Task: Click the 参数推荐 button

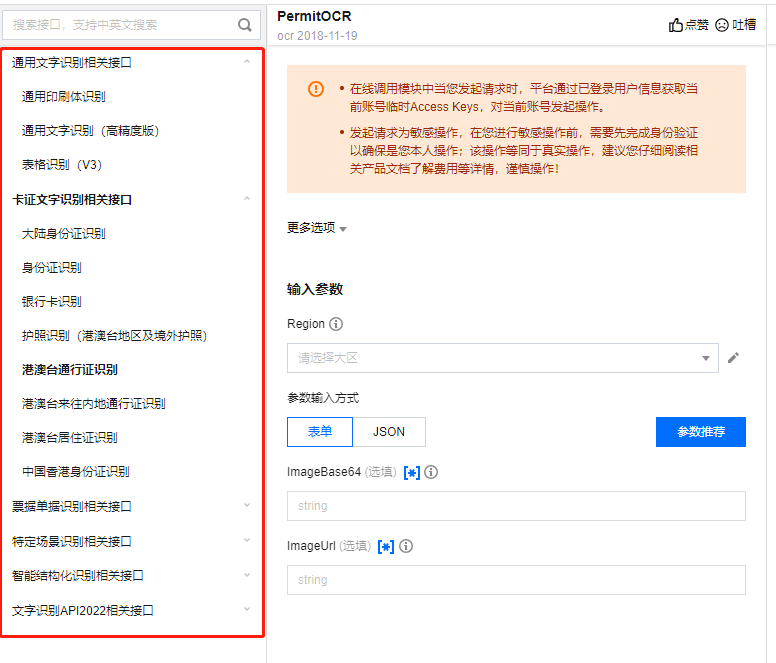Action: [701, 432]
